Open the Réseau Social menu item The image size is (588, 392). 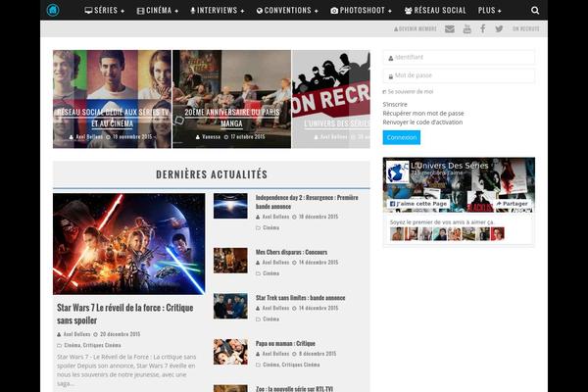435,11
